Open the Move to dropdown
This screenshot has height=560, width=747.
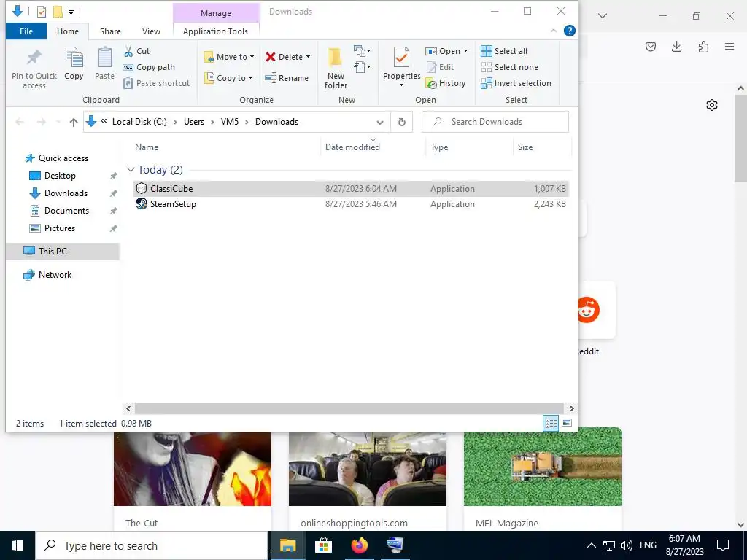tap(229, 57)
